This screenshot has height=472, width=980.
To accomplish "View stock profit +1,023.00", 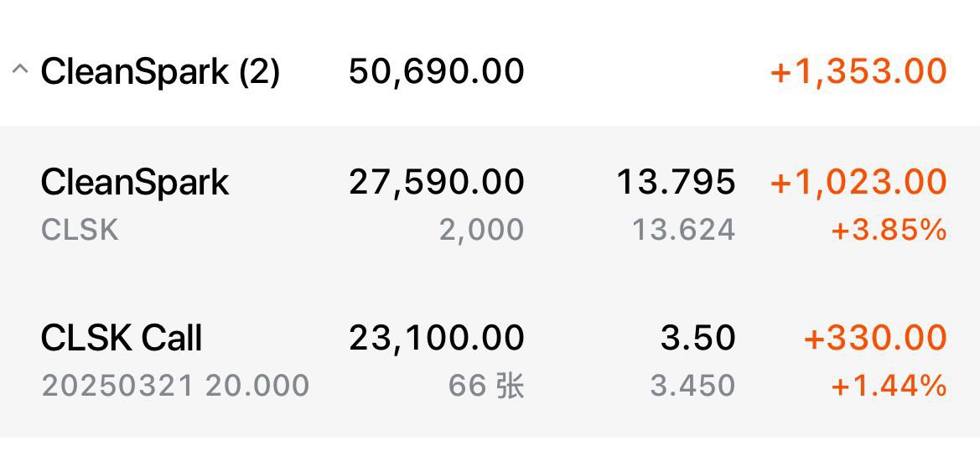I will tap(858, 183).
